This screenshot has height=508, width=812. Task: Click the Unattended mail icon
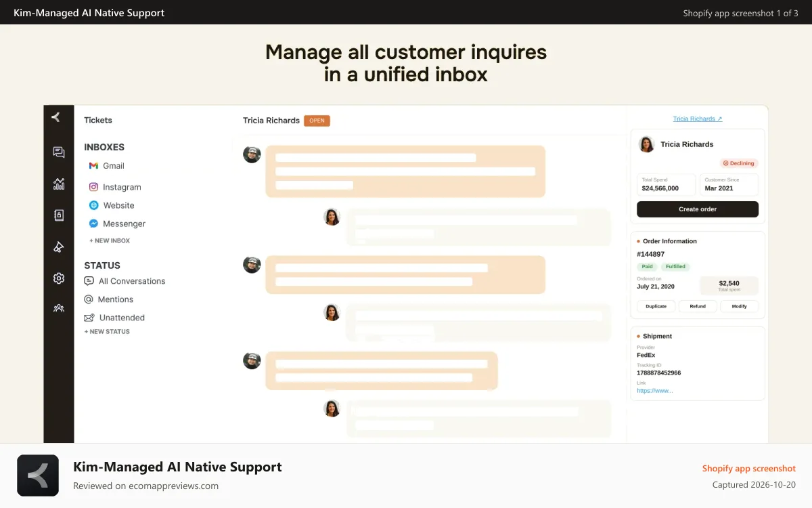[x=89, y=318]
